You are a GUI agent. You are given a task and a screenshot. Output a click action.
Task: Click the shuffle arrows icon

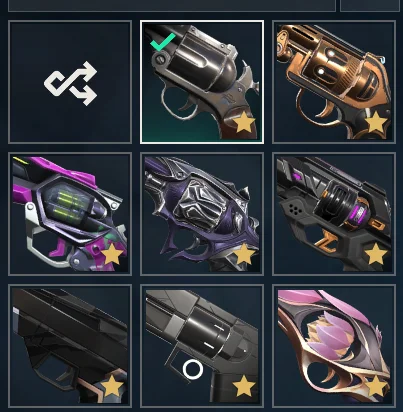71,83
